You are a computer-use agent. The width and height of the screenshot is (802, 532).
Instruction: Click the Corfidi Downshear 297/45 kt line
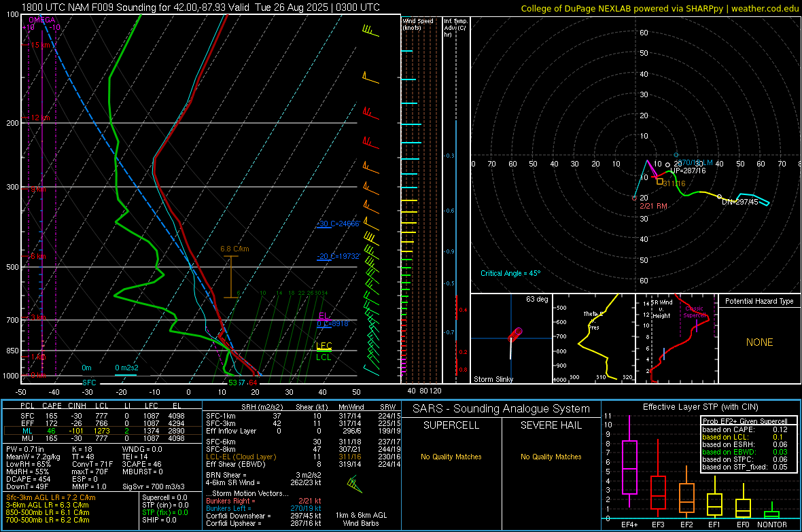(264, 516)
